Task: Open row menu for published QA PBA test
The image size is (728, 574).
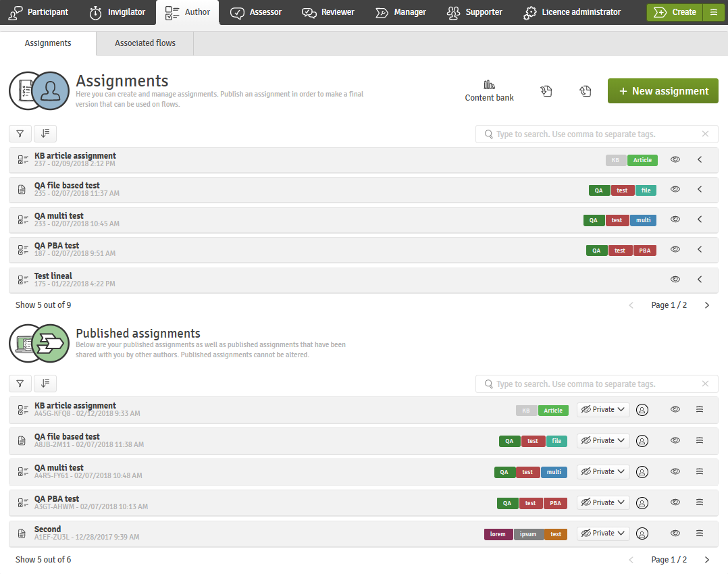Action: point(700,502)
